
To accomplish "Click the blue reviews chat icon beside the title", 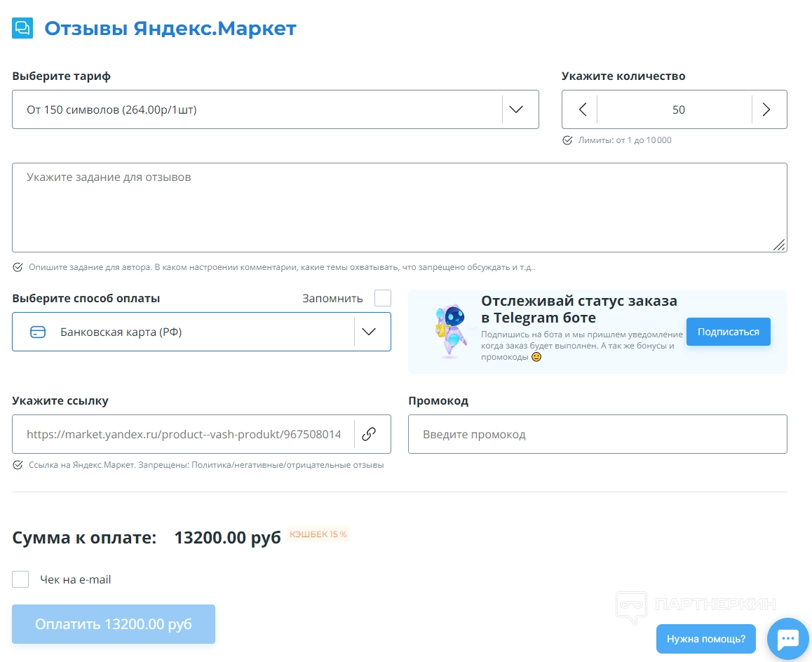I will pos(22,28).
